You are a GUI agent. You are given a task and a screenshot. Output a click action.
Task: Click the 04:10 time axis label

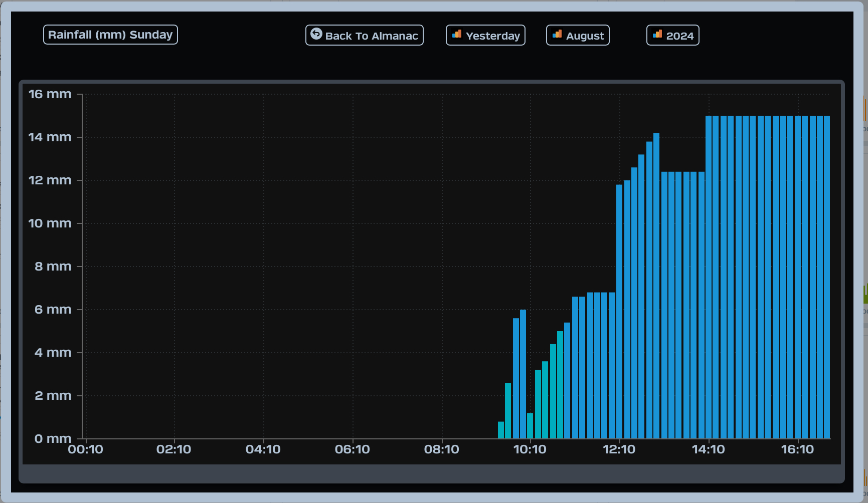tap(263, 449)
